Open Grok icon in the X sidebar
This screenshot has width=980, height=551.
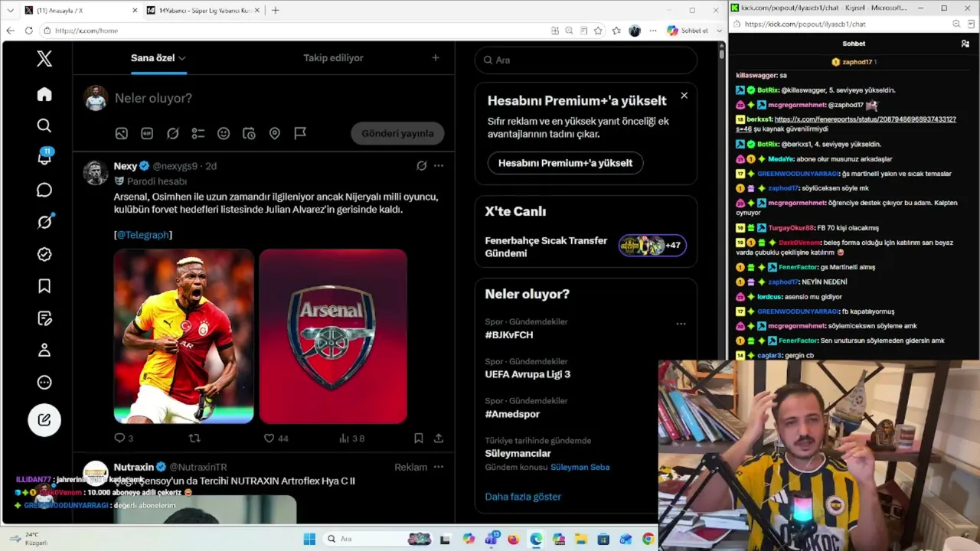[x=44, y=222]
